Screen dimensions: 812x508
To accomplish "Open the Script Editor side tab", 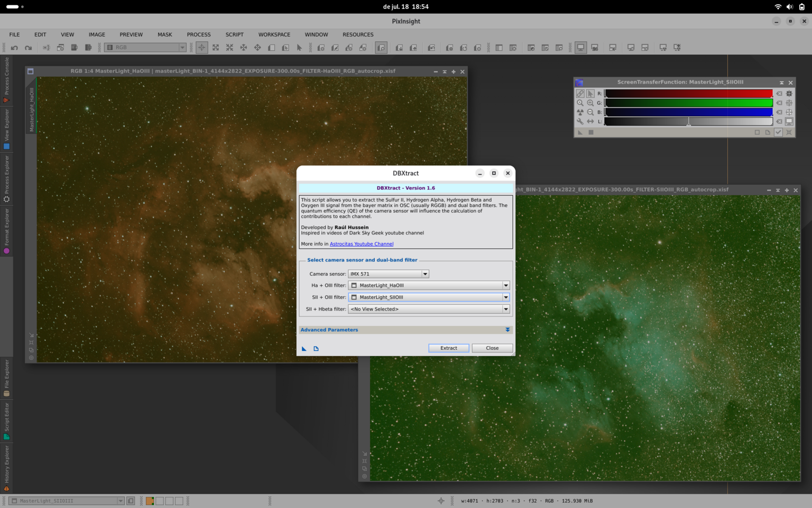I will (6, 421).
